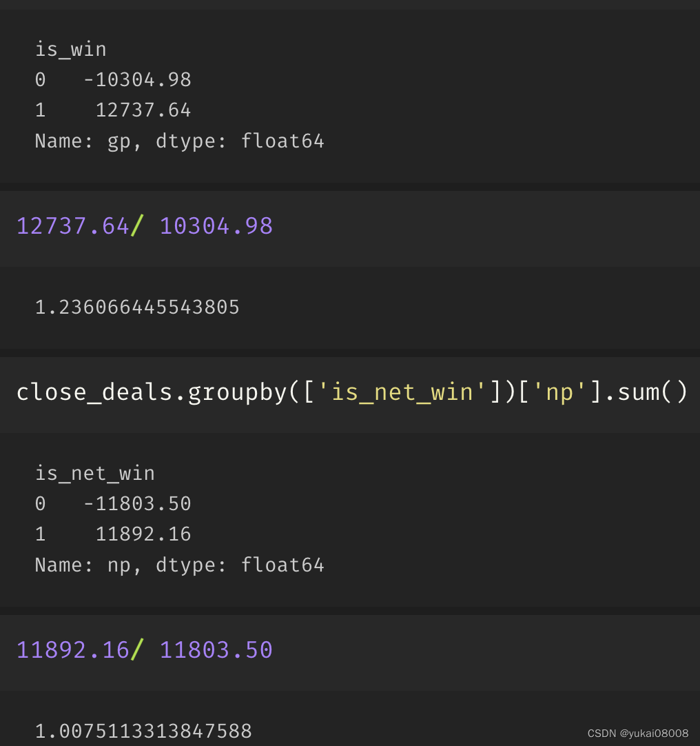
Task: Click the result 1.0075113313847588
Action: 143,731
